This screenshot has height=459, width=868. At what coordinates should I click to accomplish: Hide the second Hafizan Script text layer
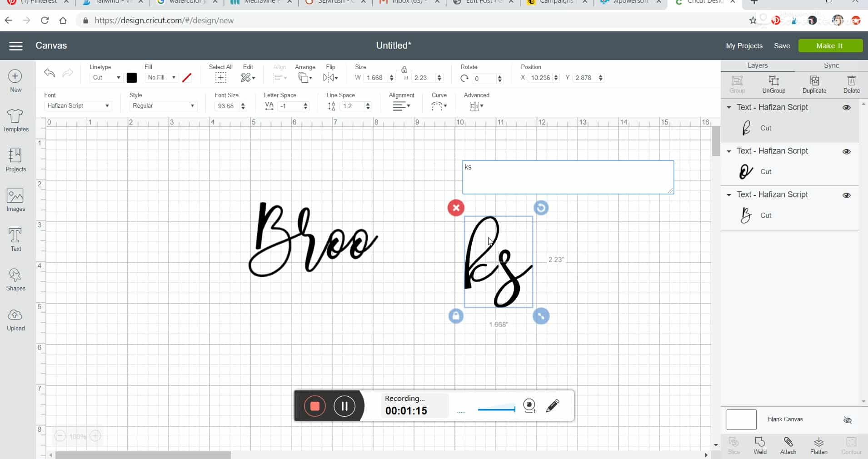(x=847, y=151)
